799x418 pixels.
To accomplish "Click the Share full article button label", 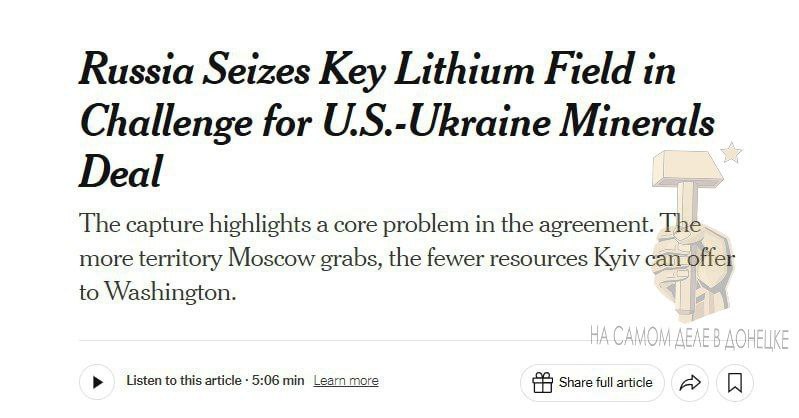I will coord(605,382).
